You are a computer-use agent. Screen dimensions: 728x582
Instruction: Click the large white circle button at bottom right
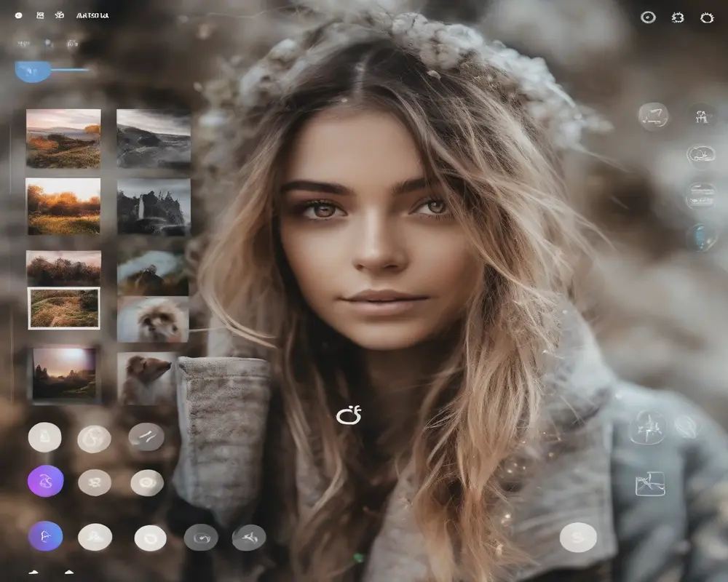click(x=578, y=538)
